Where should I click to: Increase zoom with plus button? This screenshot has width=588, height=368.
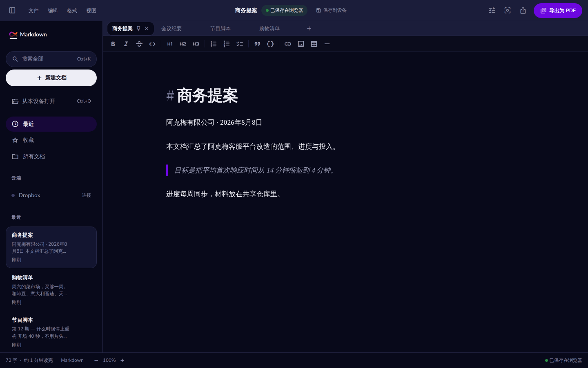point(122,360)
